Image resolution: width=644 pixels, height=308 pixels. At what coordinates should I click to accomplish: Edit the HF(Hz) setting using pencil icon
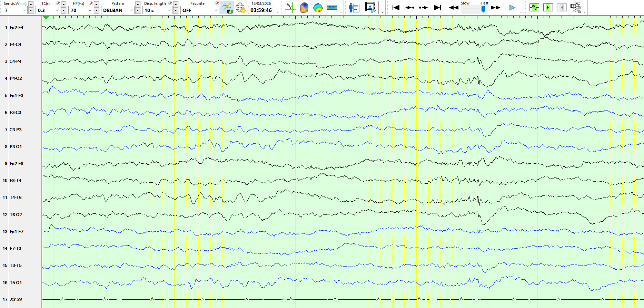[91, 3]
